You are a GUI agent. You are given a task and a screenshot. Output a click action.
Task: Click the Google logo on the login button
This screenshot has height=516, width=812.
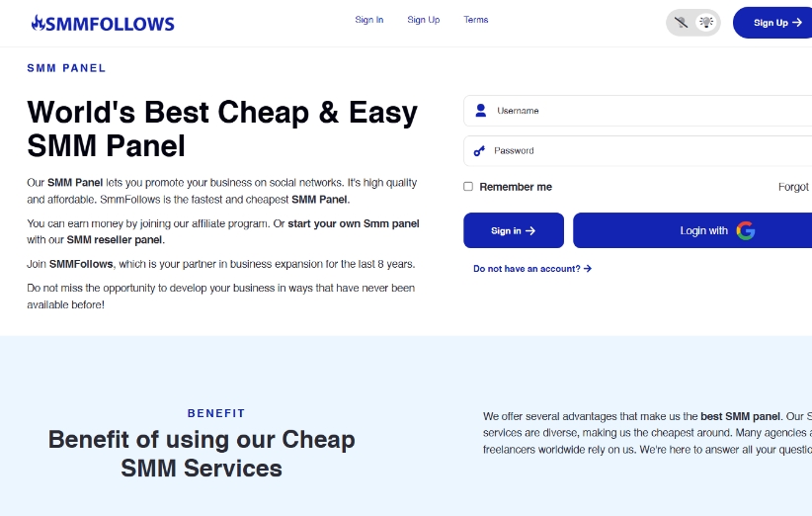746,230
